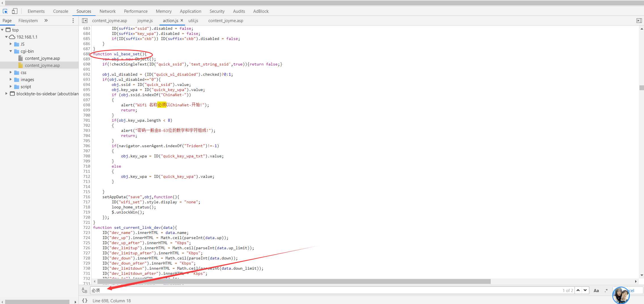Toggle the search replace mode icon
Image resolution: width=644 pixels, height=304 pixels.
(x=84, y=290)
